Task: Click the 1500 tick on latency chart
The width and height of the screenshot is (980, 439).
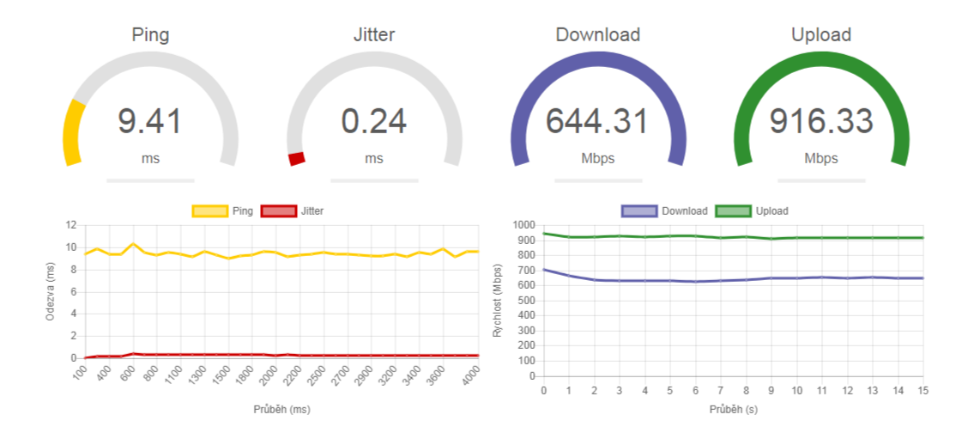Action: pos(221,375)
